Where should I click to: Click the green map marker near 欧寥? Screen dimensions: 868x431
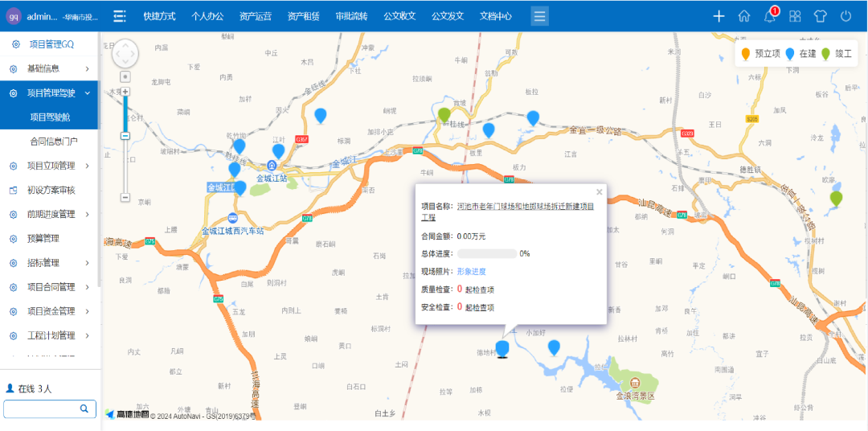836,198
